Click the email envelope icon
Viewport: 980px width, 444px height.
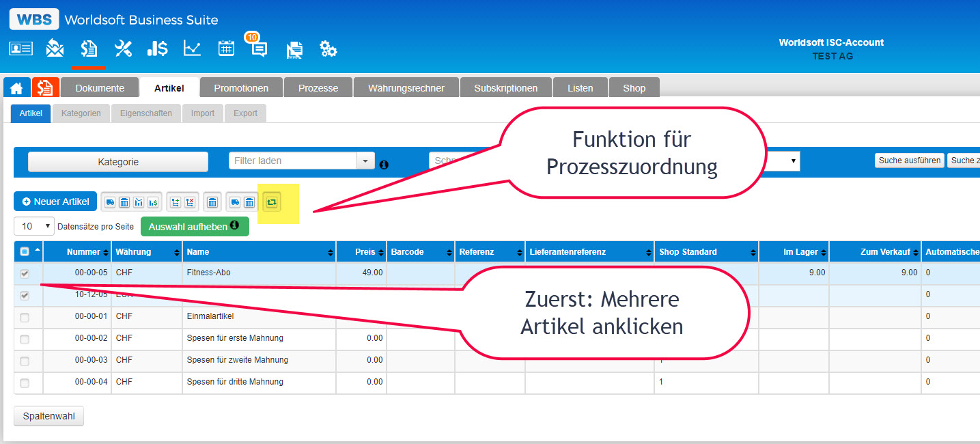pos(55,48)
